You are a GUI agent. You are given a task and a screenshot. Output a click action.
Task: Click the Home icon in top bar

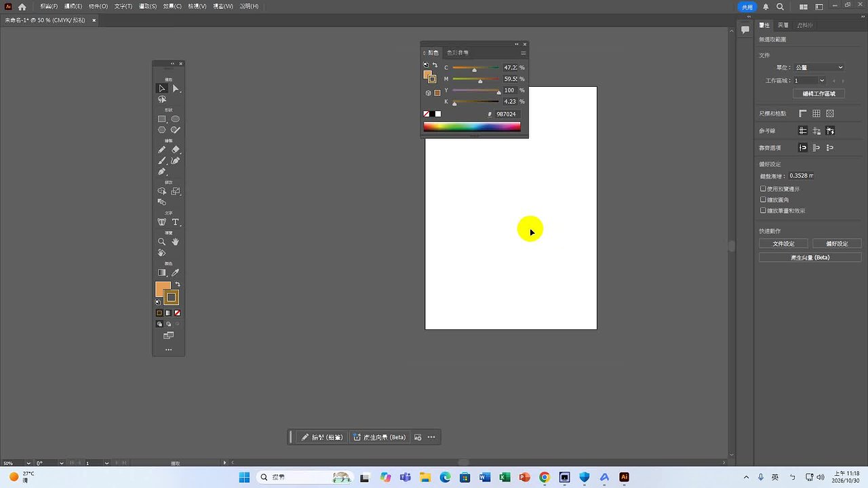[22, 7]
